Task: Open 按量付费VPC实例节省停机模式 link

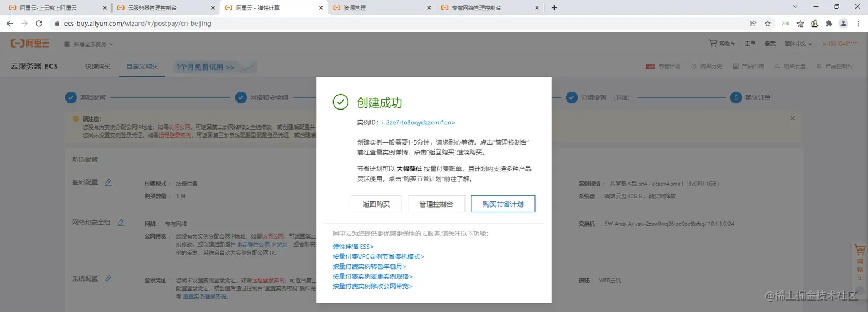Action: [x=378, y=257]
